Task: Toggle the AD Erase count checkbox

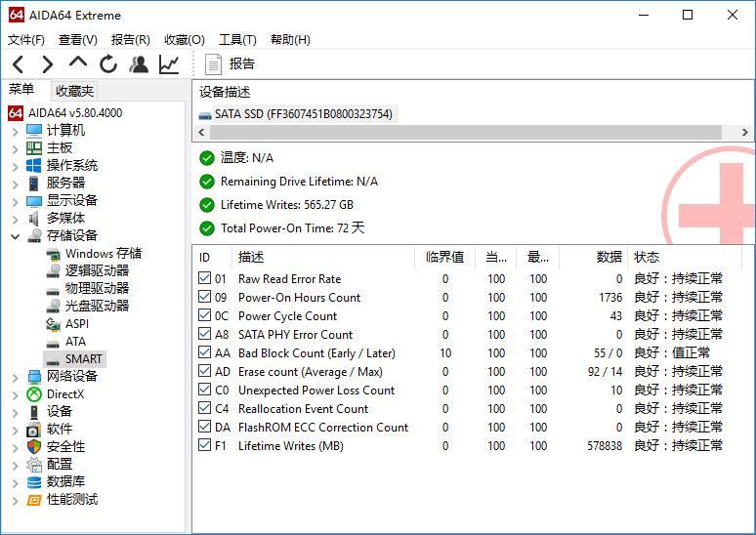Action: tap(204, 371)
